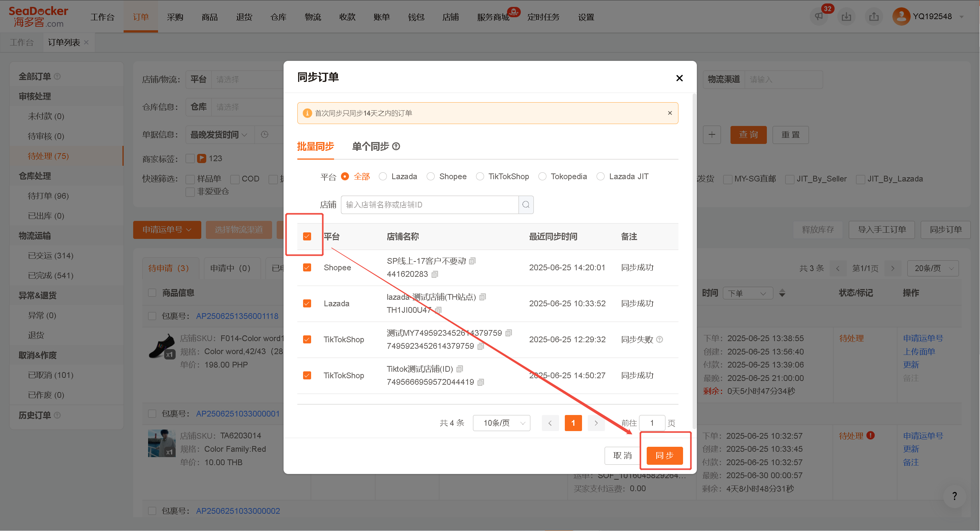Select the Shopee platform radio
This screenshot has height=531, width=980.
pyautogui.click(x=430, y=176)
